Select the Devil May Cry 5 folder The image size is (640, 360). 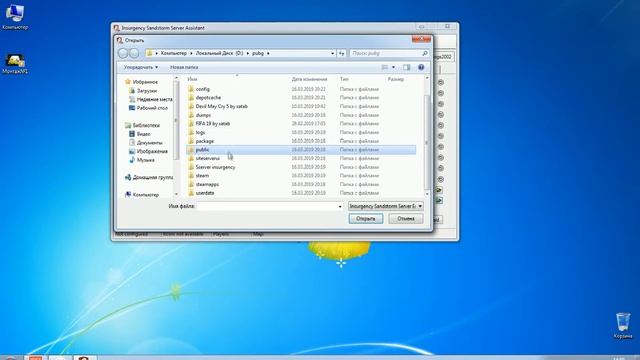point(221,106)
